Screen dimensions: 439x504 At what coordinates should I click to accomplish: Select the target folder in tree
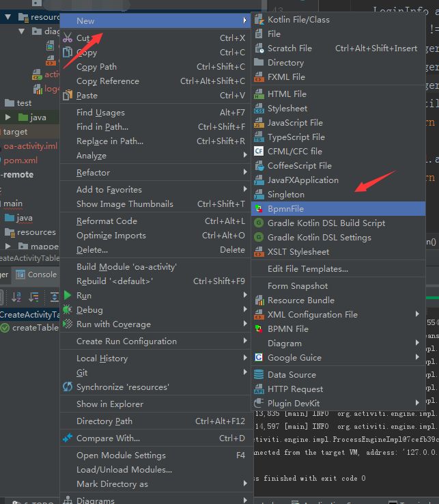coord(15,132)
